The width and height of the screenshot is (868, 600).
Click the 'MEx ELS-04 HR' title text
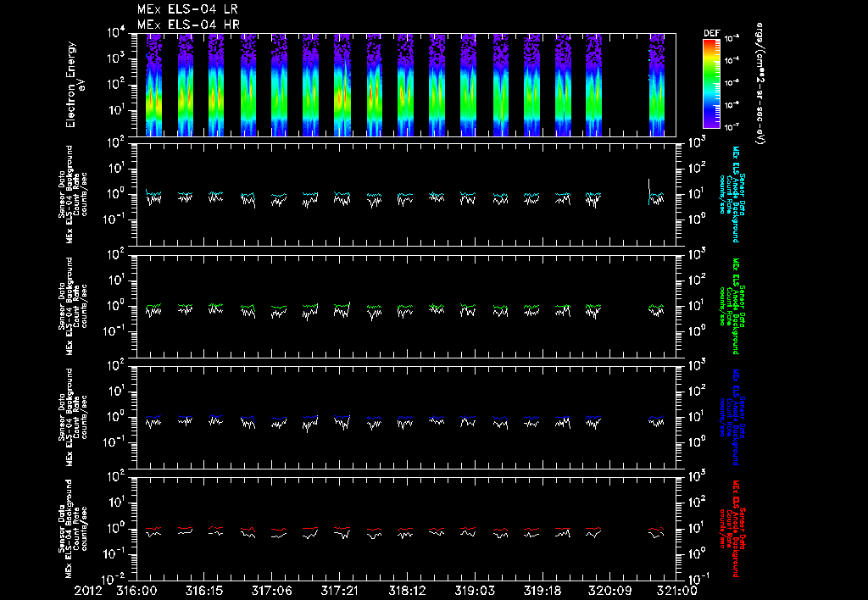pos(188,25)
